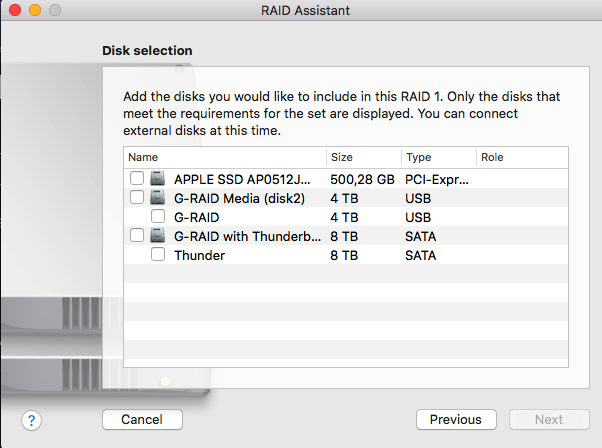This screenshot has width=602, height=448.
Task: Go back with the Previous button
Action: pyautogui.click(x=456, y=419)
